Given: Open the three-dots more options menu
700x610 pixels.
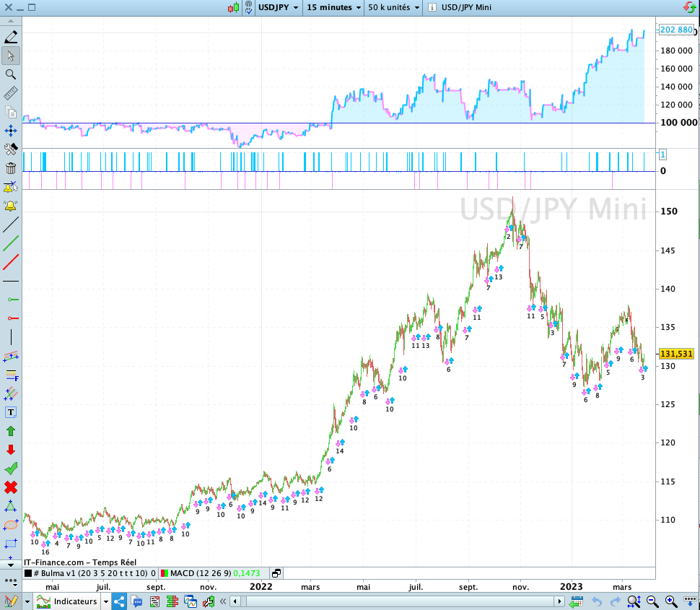Looking at the screenshot, I should tap(11, 581).
